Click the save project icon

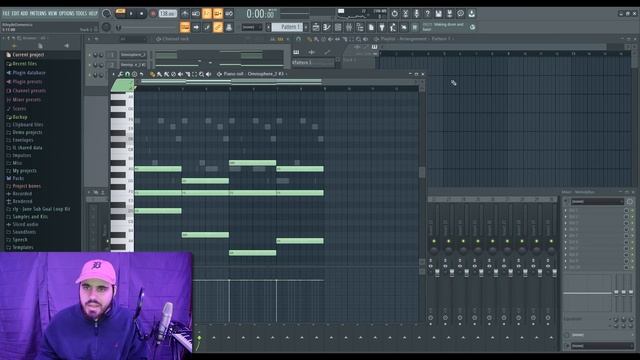(x=438, y=13)
